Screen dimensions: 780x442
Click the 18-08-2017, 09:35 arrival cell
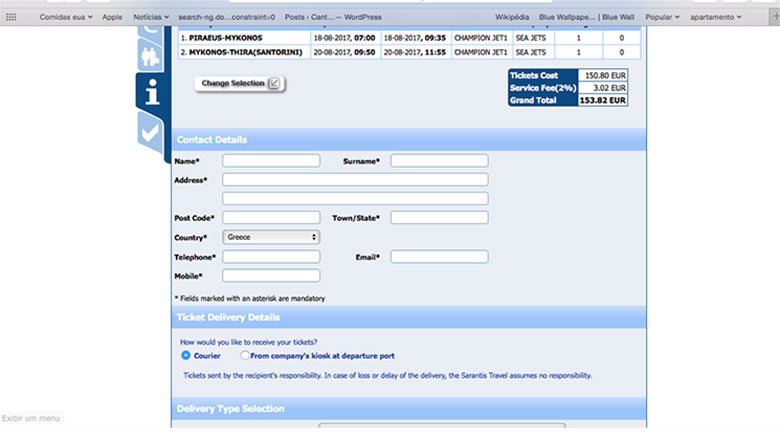416,38
